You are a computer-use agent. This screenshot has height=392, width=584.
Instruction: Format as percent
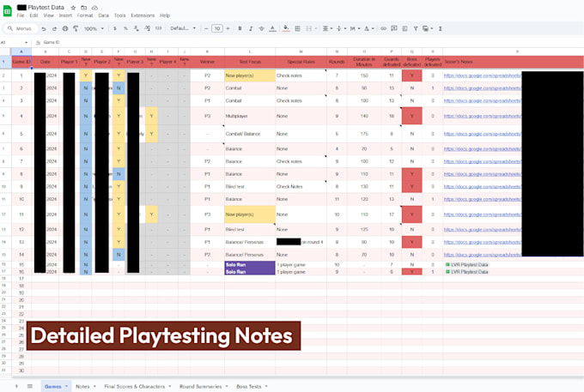[125, 28]
